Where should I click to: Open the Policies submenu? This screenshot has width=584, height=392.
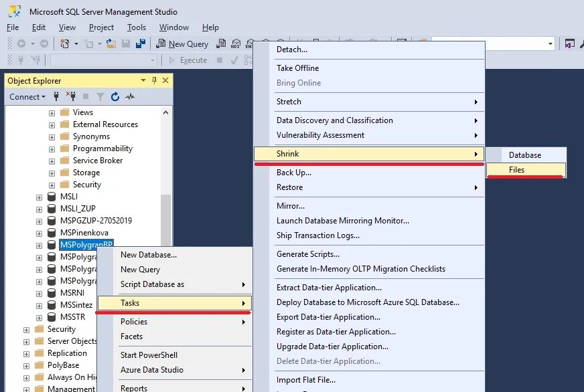pos(174,321)
